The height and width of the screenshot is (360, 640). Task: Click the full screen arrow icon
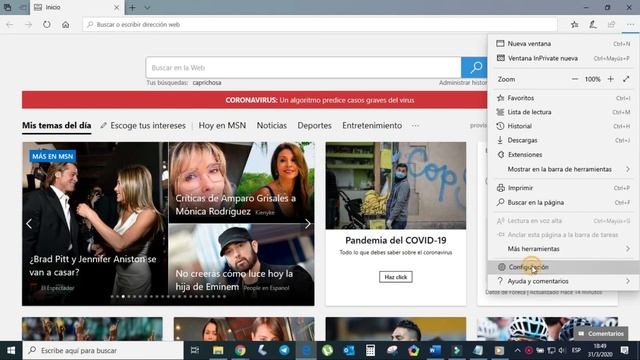point(626,79)
